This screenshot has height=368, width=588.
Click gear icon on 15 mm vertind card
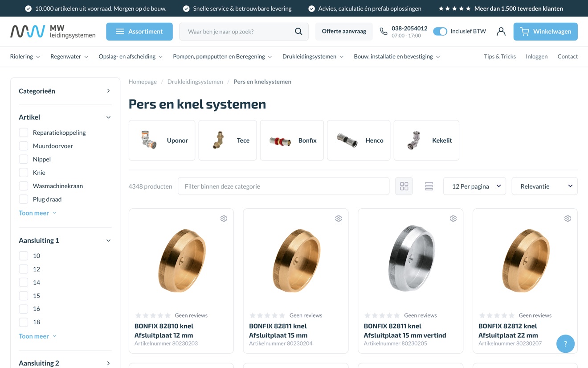pos(453,219)
